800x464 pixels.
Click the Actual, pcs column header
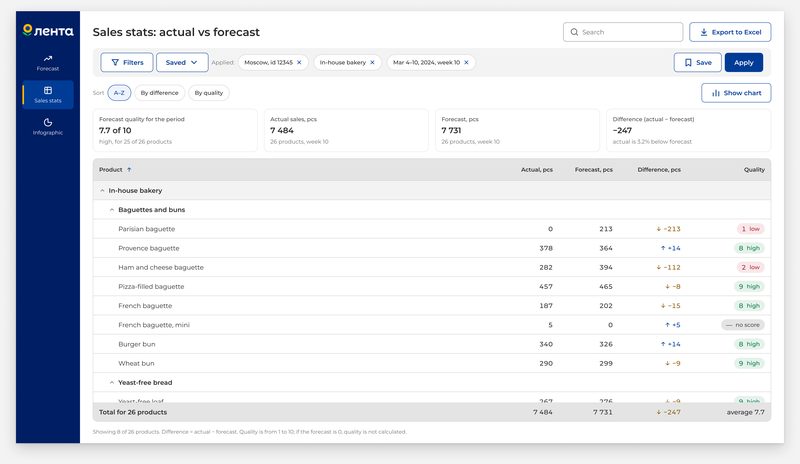[537, 169]
